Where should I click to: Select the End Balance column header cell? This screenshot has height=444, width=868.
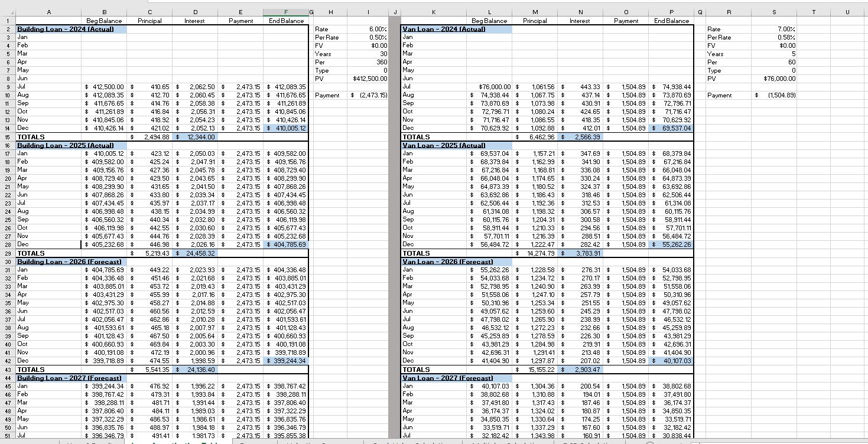(286, 20)
